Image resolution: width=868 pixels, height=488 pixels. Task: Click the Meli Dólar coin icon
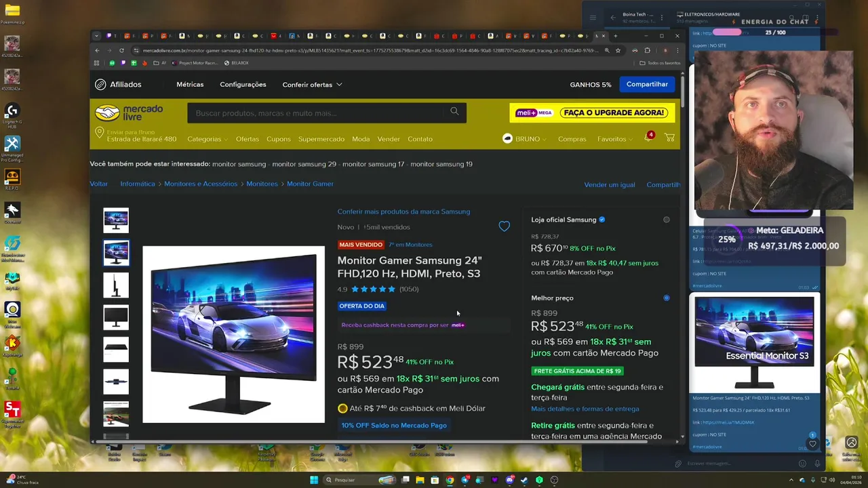coord(342,408)
